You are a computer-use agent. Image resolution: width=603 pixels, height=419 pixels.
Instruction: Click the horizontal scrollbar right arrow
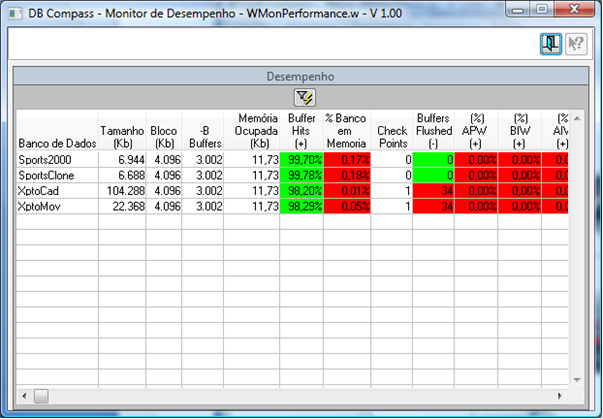pyautogui.click(x=560, y=396)
